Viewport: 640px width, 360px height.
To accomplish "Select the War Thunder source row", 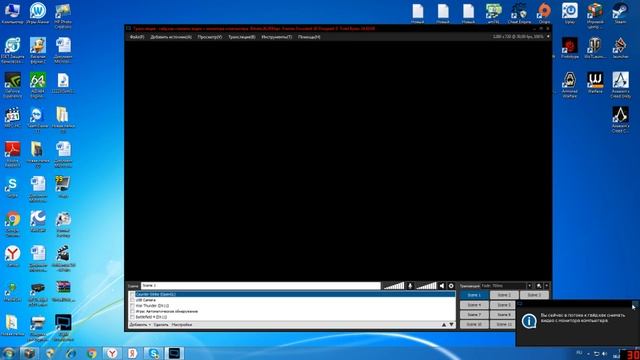I will coord(292,306).
